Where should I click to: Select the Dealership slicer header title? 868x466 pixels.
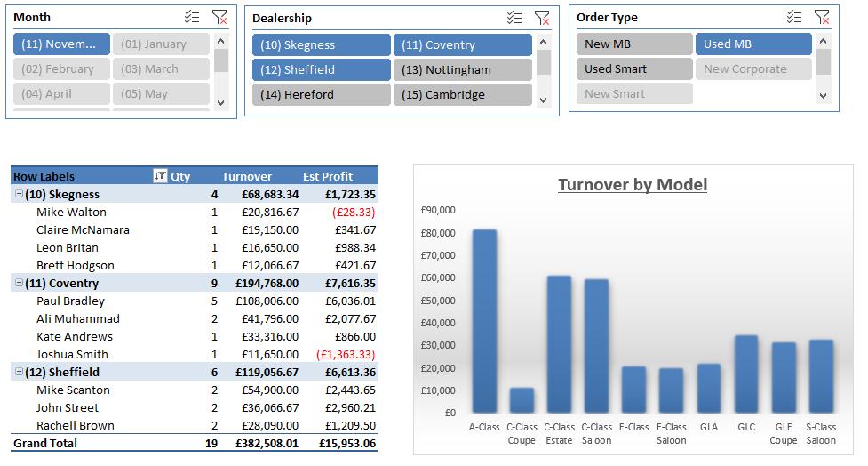tap(282, 18)
